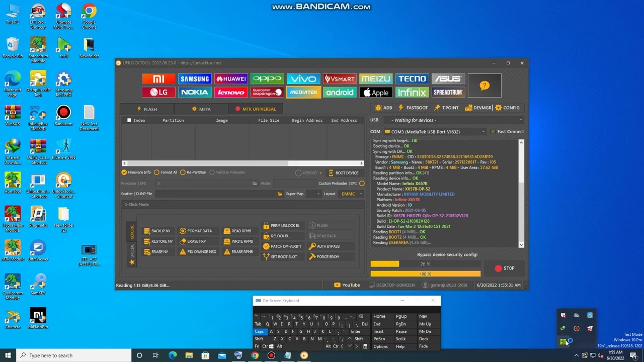Toggle the Firmware Info option

click(136, 172)
